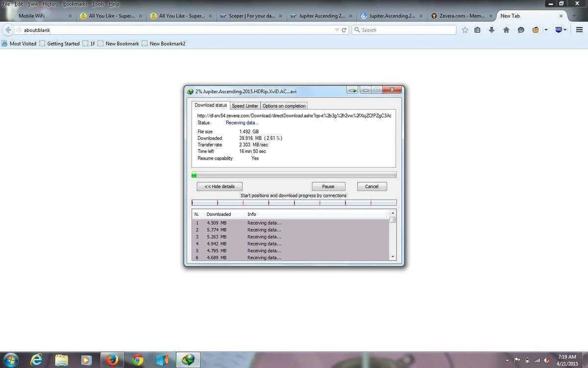Open Firefox File menu
The image size is (588, 368).
pyautogui.click(x=6, y=4)
